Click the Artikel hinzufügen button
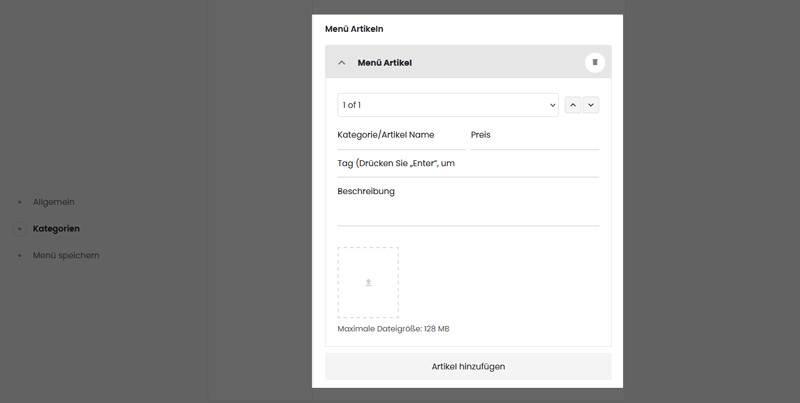 point(468,366)
